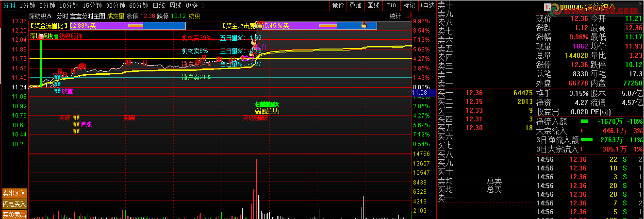Expand the 更多 periods menu
This screenshot has height=219, width=644.
(195, 5)
